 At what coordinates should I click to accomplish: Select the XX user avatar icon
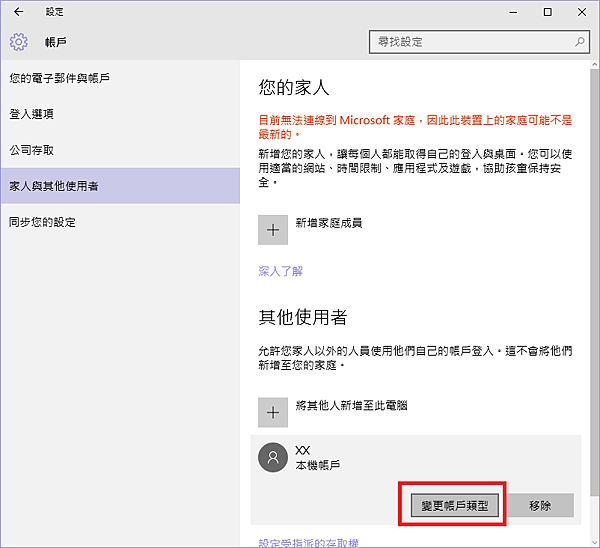(x=273, y=457)
